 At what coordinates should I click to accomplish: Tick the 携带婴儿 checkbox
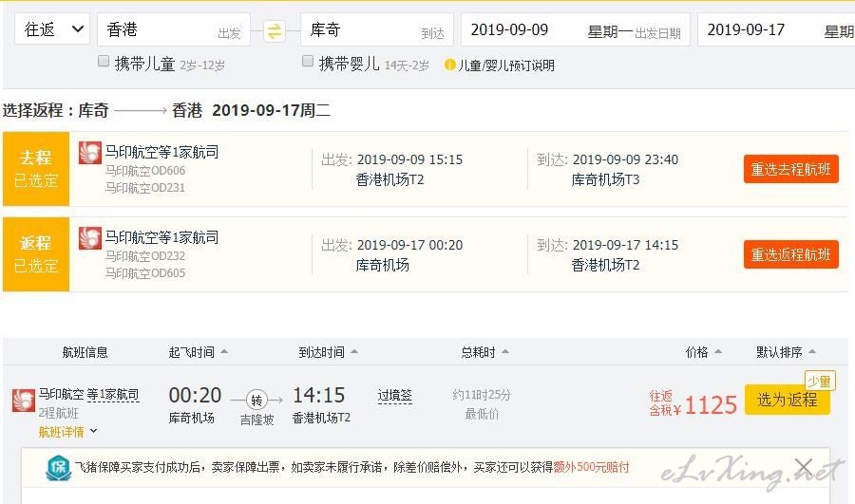308,62
